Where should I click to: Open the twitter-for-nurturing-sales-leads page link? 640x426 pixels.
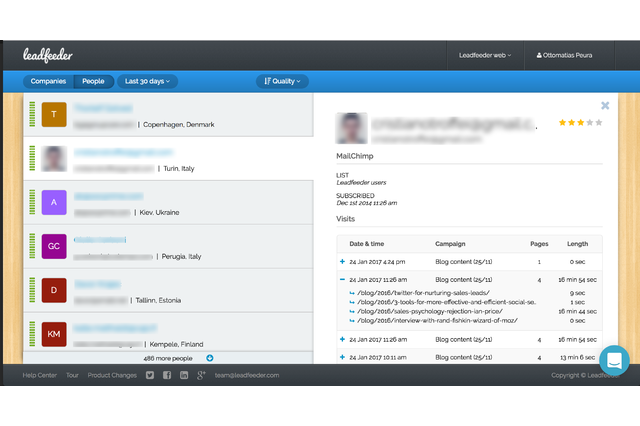coord(423,293)
